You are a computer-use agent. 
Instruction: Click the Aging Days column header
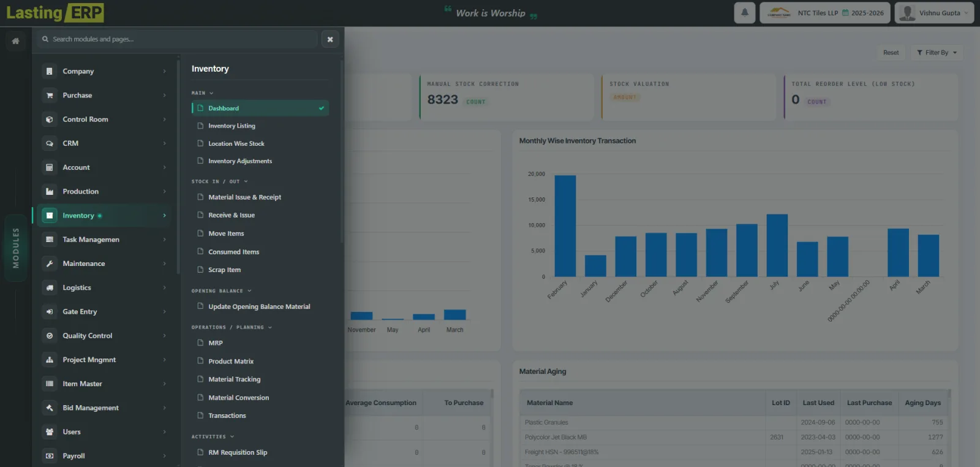coord(922,403)
